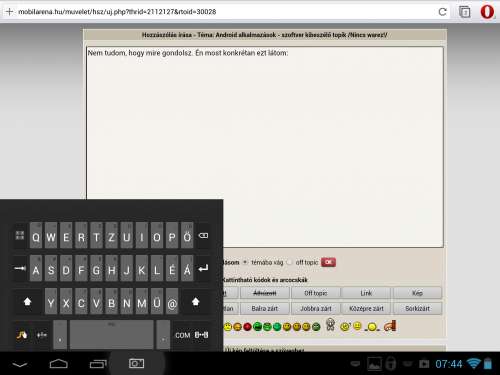
Task: Tap inside the comment text area
Action: pos(265,147)
